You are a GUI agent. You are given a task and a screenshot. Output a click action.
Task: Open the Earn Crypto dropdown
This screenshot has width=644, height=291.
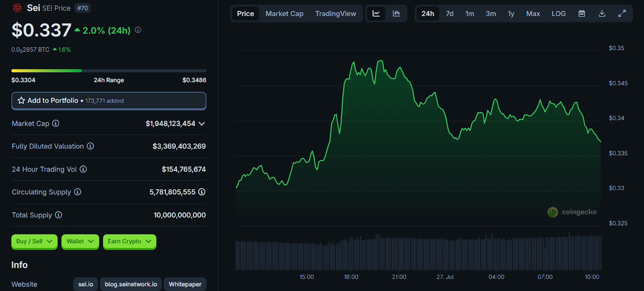pyautogui.click(x=129, y=242)
